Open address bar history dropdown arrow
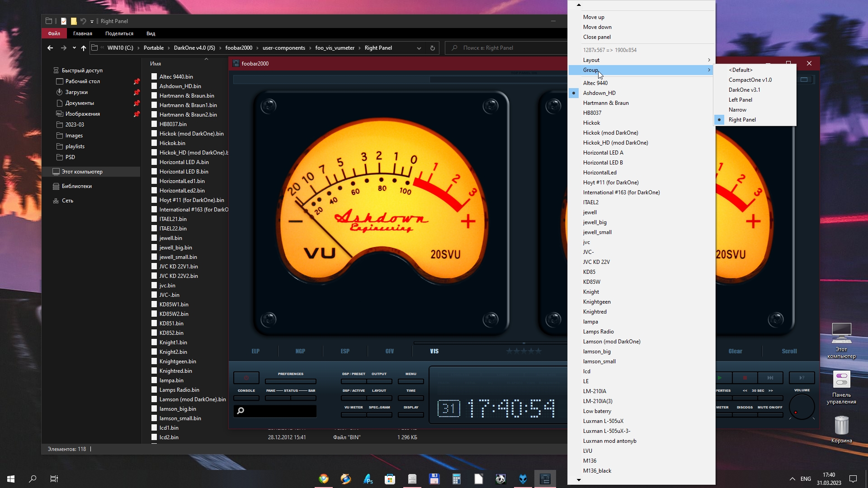This screenshot has height=488, width=868. click(419, 48)
